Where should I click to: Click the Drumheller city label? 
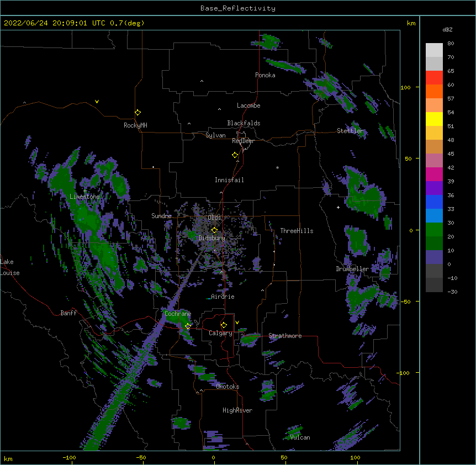point(352,269)
